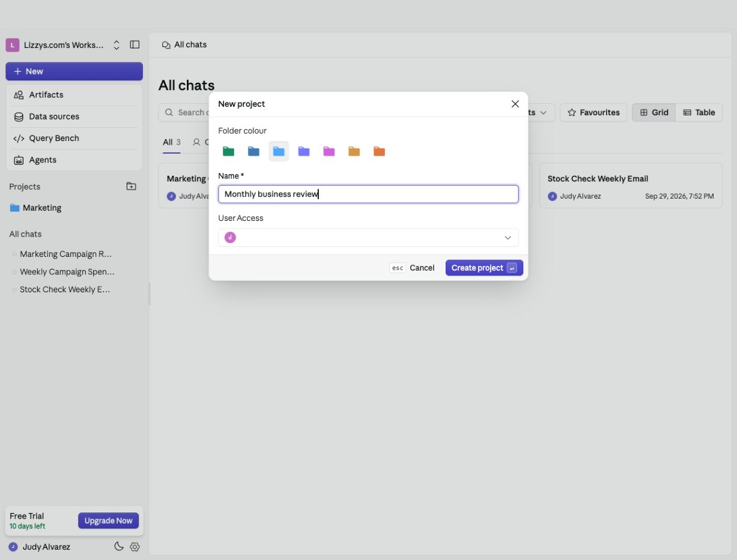The width and height of the screenshot is (737, 560).
Task: Open settings gear icon
Action: [135, 547]
